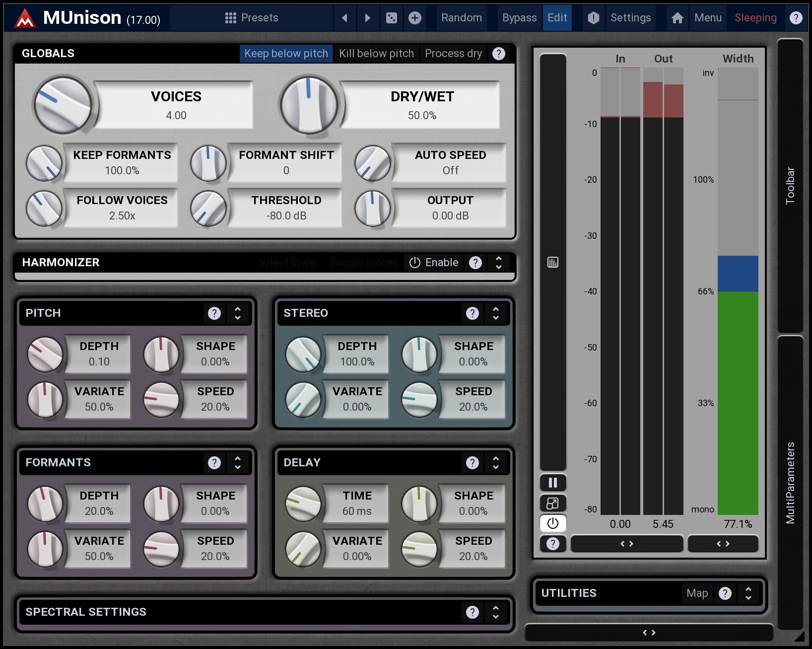Open Harmonizer help icon
The width and height of the screenshot is (812, 649).
click(x=475, y=262)
